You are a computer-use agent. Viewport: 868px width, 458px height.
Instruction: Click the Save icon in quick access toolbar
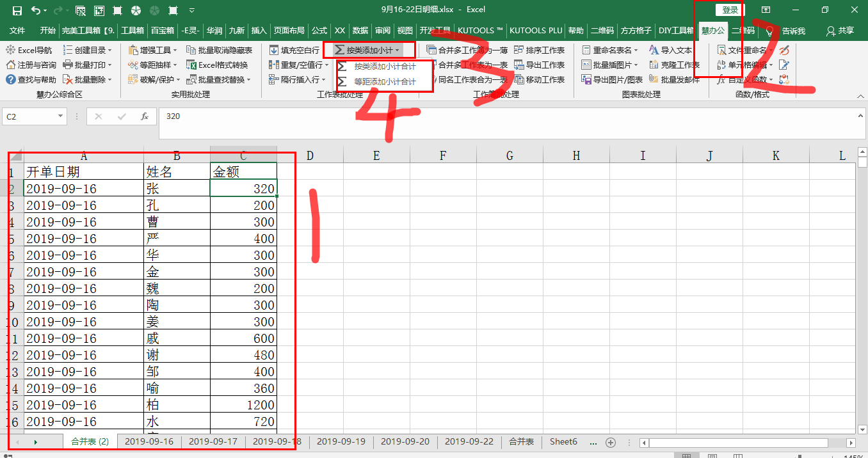tap(17, 10)
